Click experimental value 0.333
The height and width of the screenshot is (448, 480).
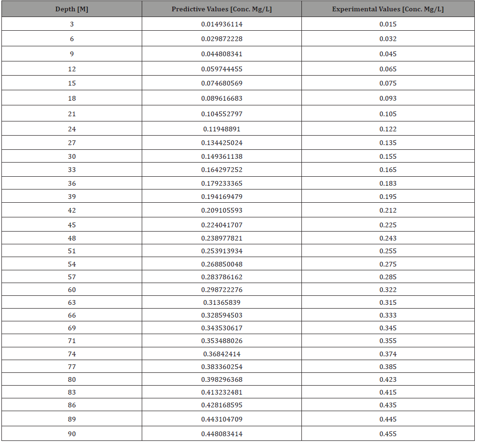coord(388,315)
